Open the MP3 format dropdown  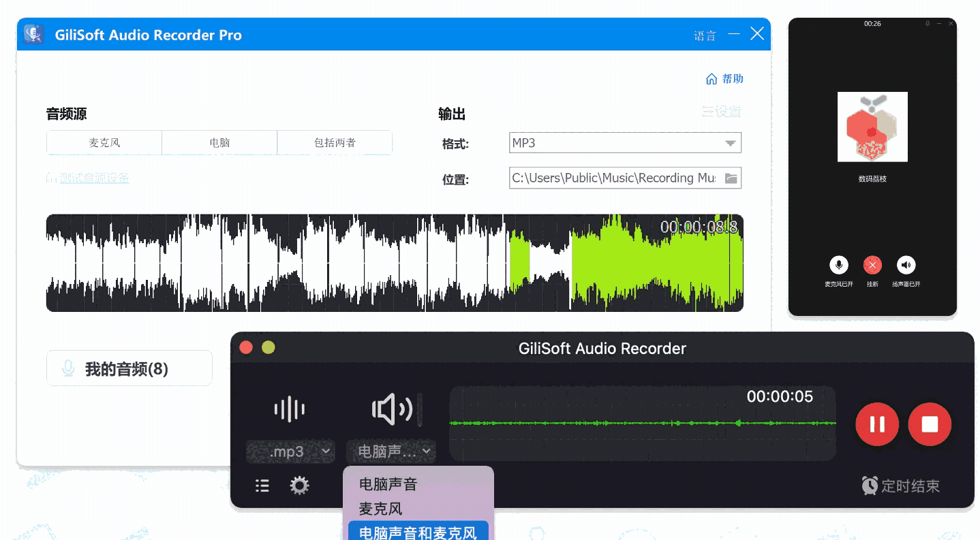(x=624, y=142)
